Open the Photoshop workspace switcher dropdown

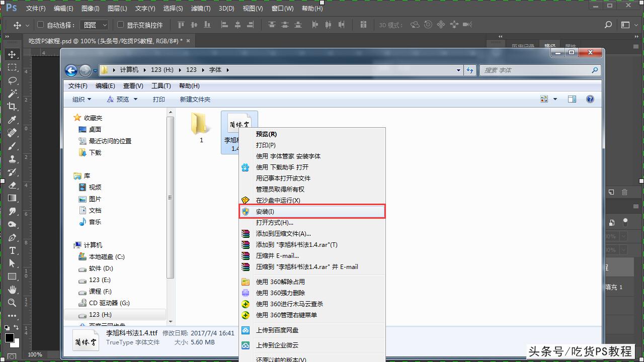pos(629,25)
